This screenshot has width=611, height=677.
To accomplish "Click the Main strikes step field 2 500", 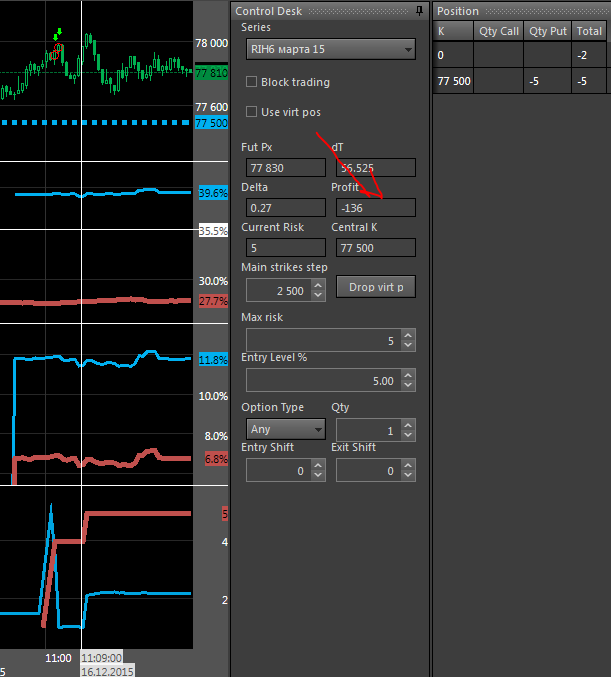I will click(x=279, y=291).
